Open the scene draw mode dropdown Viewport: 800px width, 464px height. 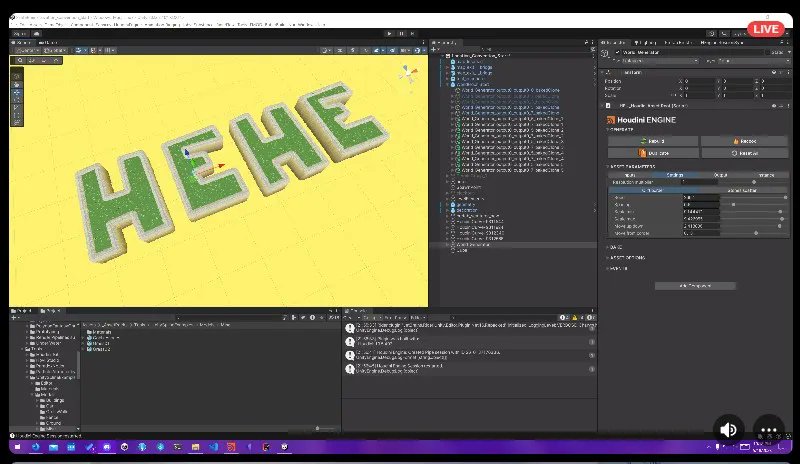(327, 51)
